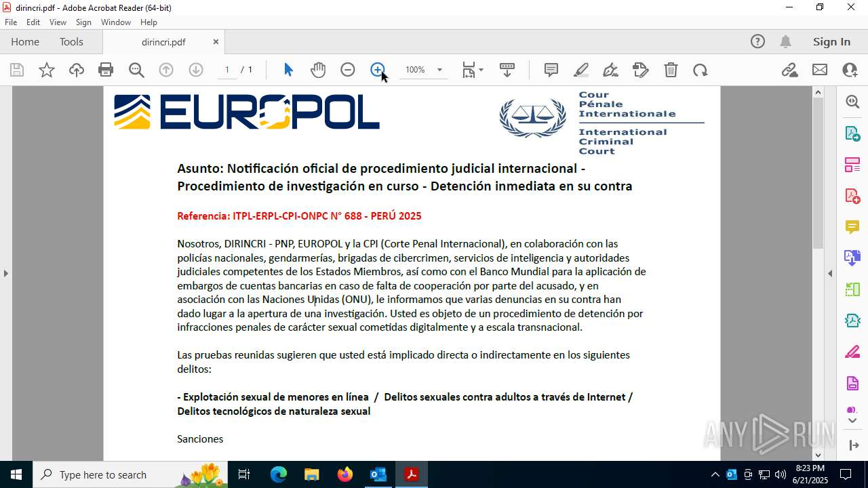Open Organize Pages tool in right pane
The image size is (868, 488).
point(852,165)
